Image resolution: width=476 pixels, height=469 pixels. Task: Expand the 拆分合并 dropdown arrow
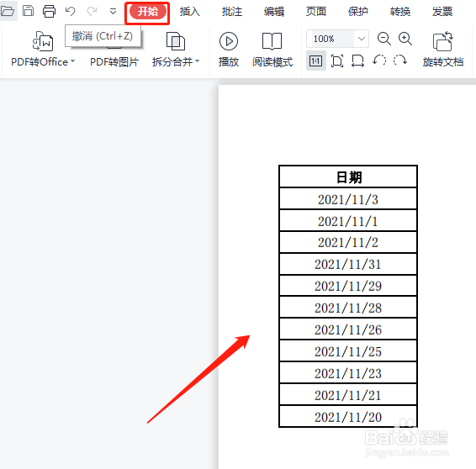[198, 61]
